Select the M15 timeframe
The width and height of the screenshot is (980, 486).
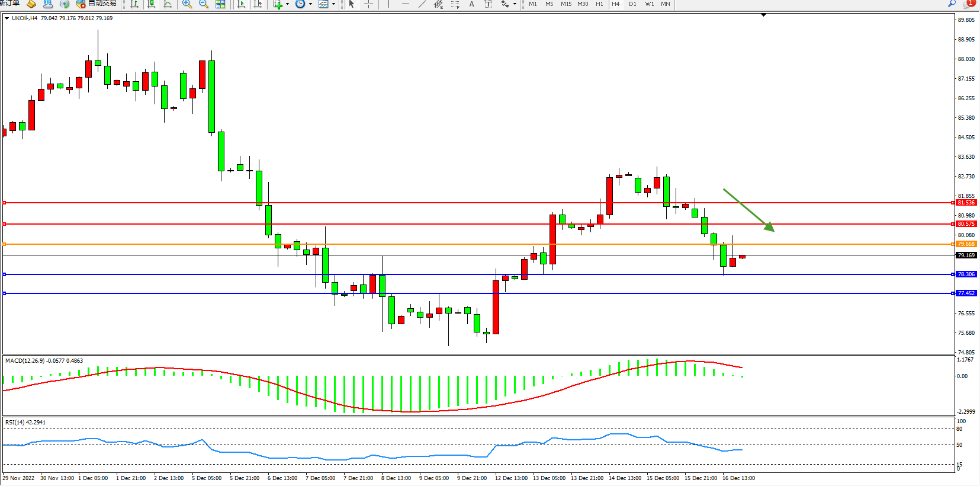566,4
